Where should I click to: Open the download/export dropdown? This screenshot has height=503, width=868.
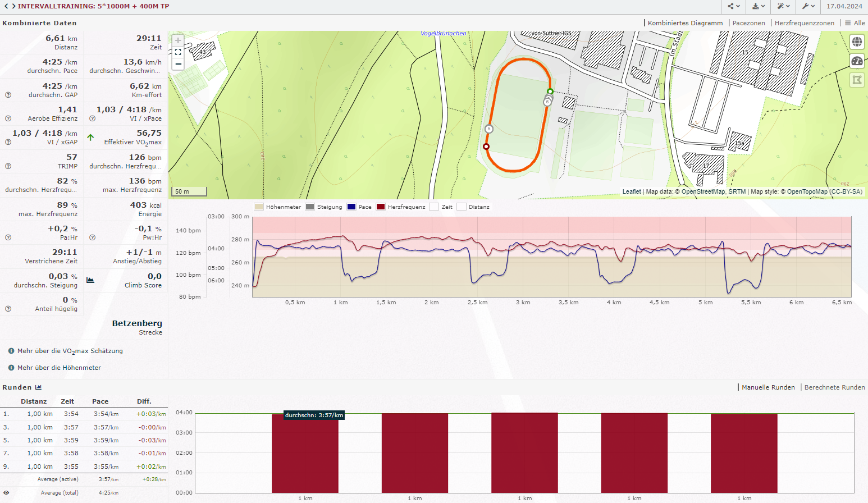pos(759,6)
